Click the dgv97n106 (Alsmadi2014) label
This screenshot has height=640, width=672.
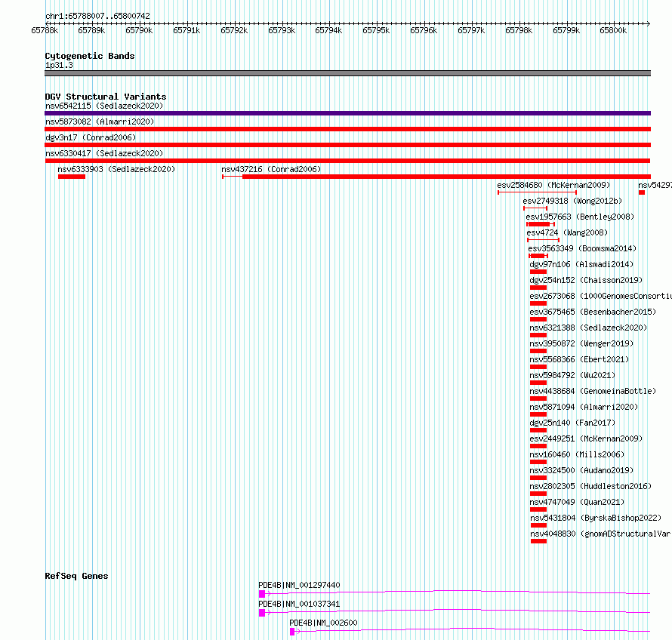tap(581, 264)
